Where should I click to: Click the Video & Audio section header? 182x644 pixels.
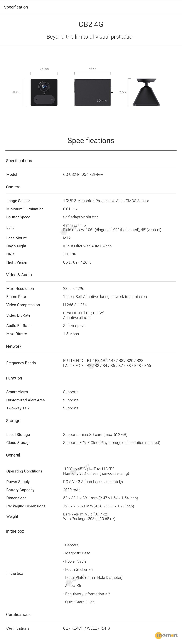click(19, 275)
